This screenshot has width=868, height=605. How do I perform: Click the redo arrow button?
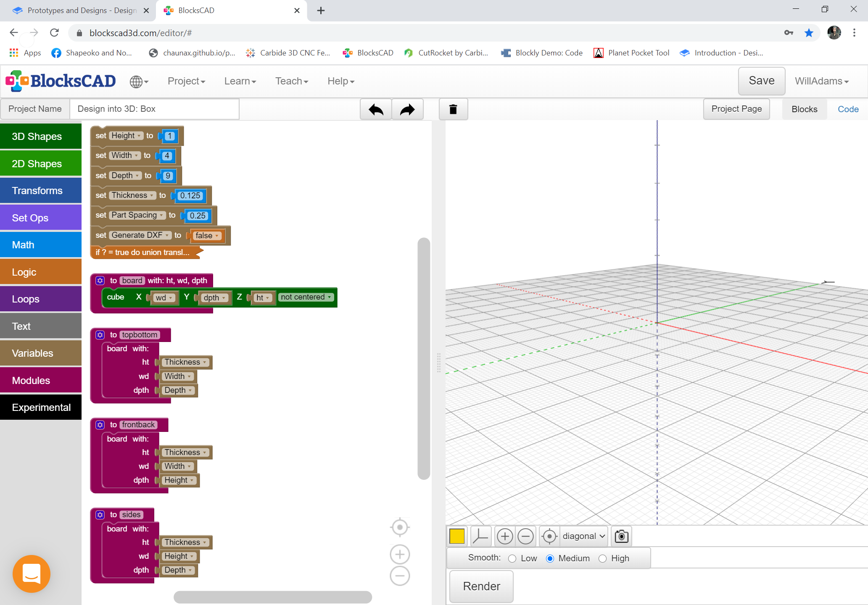407,110
